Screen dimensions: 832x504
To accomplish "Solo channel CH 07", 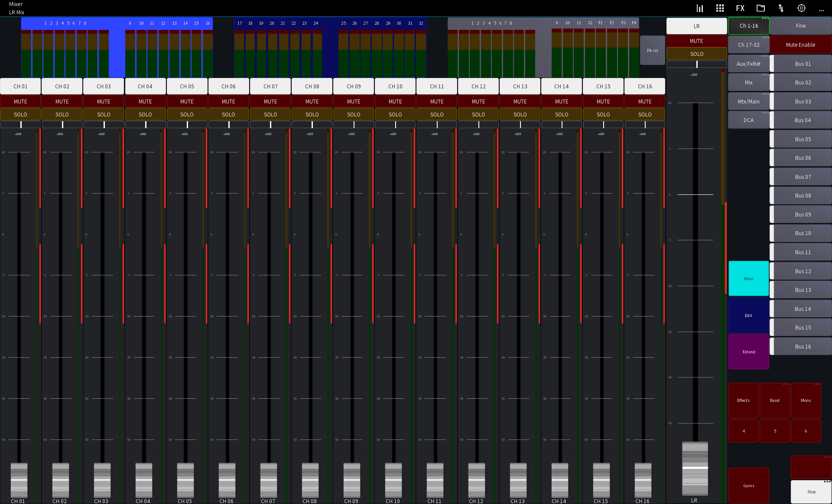I will click(x=270, y=114).
